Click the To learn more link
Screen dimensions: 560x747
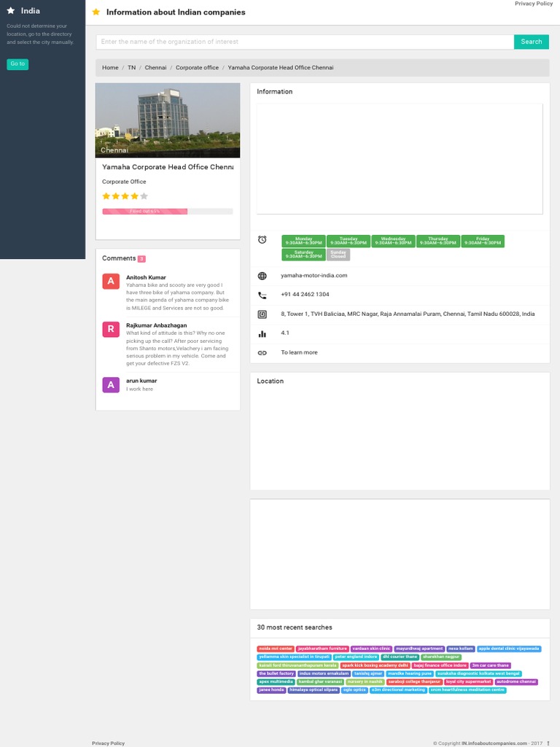click(x=299, y=352)
